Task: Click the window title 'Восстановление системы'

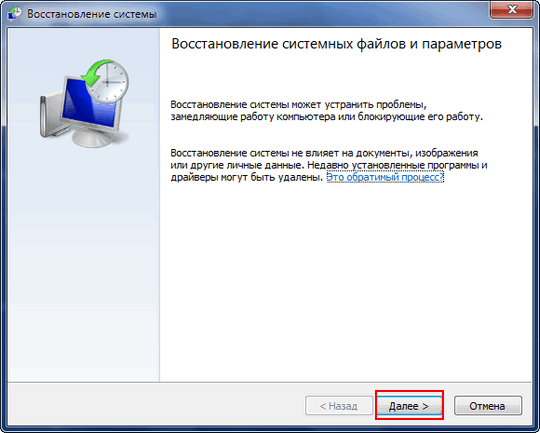Action: (x=92, y=14)
